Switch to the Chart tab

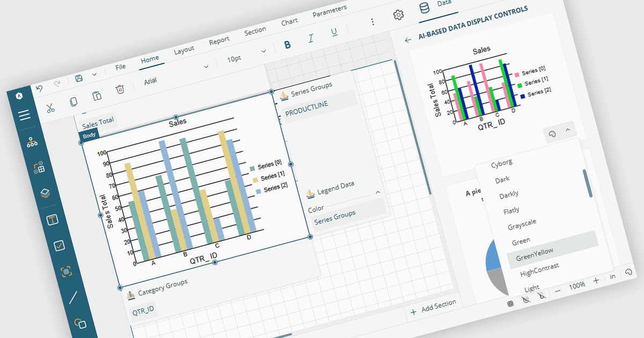(x=289, y=21)
